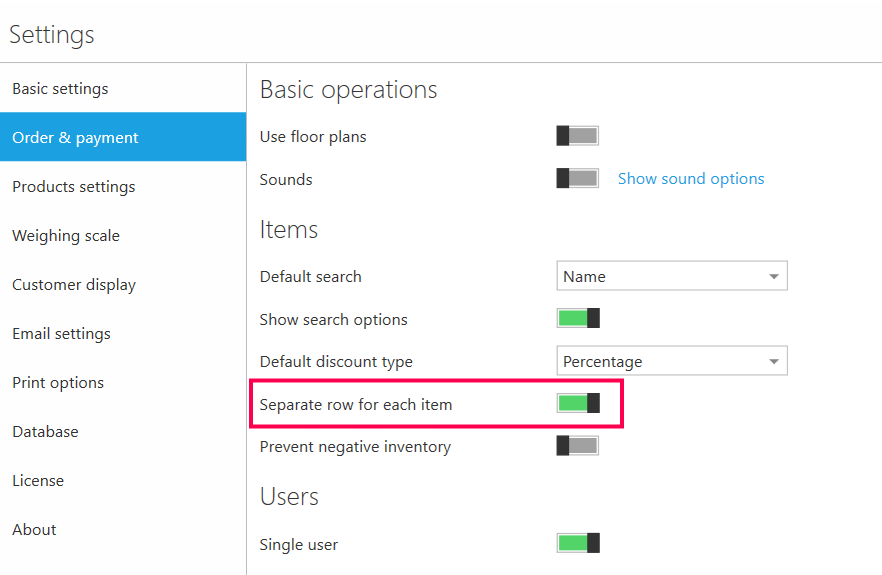
Task: Navigate to Print options
Action: [x=58, y=383]
